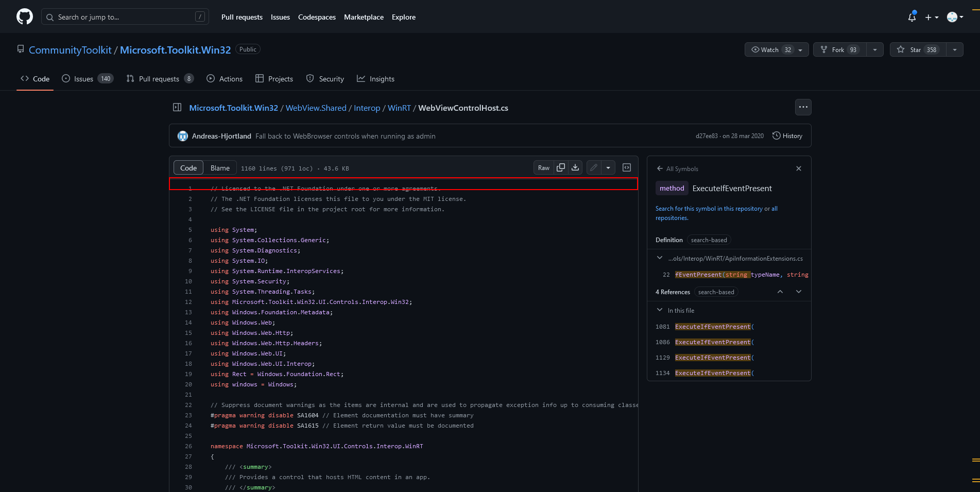Open the Fork dropdown arrow

[875, 49]
